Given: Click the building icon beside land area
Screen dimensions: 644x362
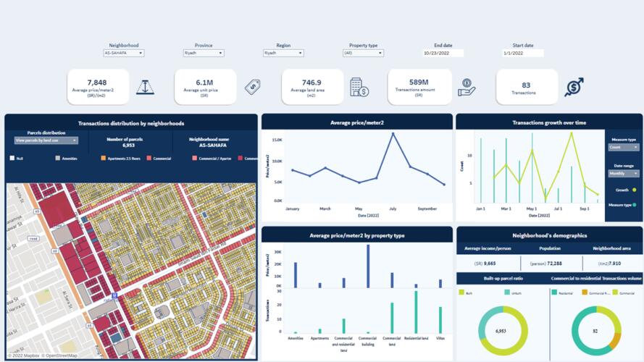Looking at the screenshot, I should [359, 87].
